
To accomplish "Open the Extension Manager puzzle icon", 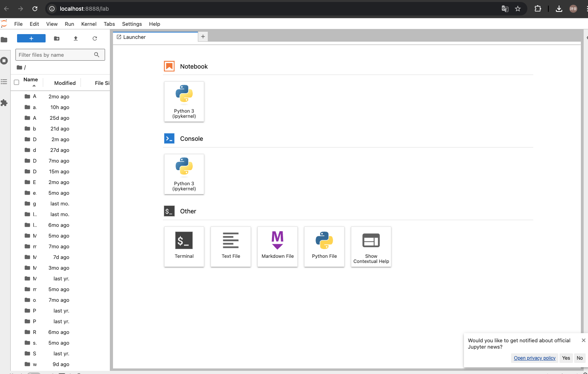I will pyautogui.click(x=4, y=103).
